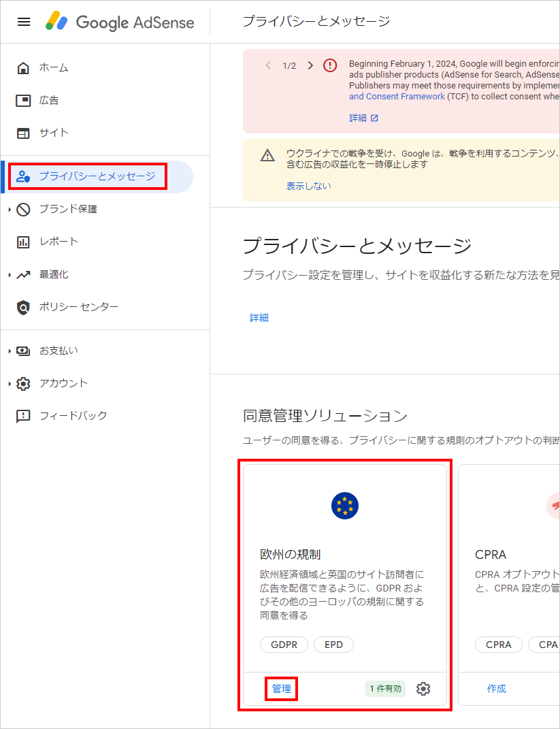Select プライバシーとメッセージ in the sidebar

[97, 177]
